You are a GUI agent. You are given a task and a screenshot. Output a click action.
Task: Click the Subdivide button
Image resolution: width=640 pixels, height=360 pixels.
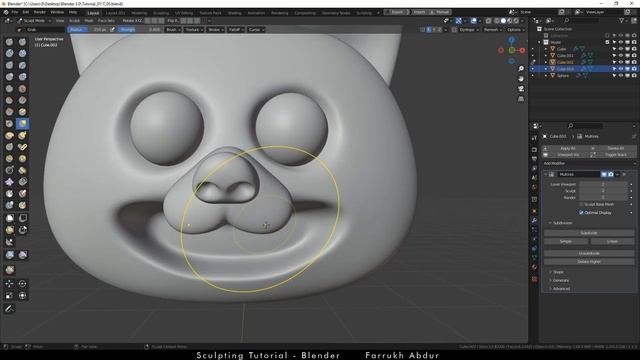click(x=589, y=233)
